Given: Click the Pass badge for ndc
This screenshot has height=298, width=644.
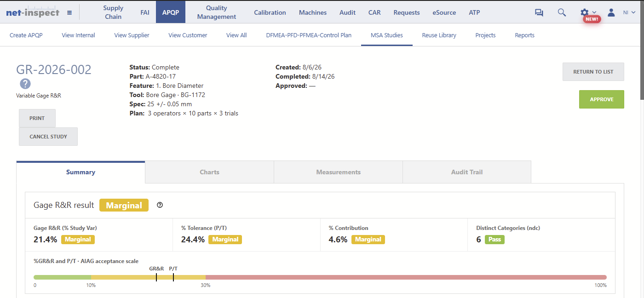Looking at the screenshot, I should pyautogui.click(x=494, y=240).
